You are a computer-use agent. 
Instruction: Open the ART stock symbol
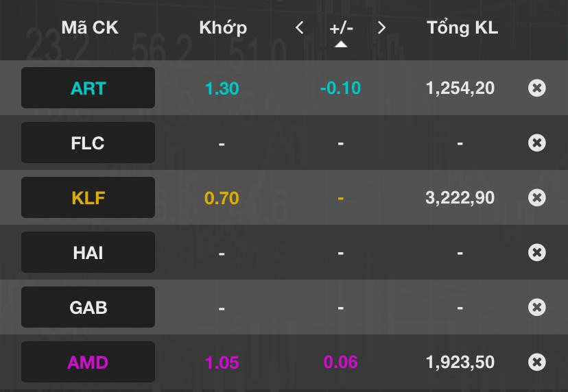coord(88,88)
